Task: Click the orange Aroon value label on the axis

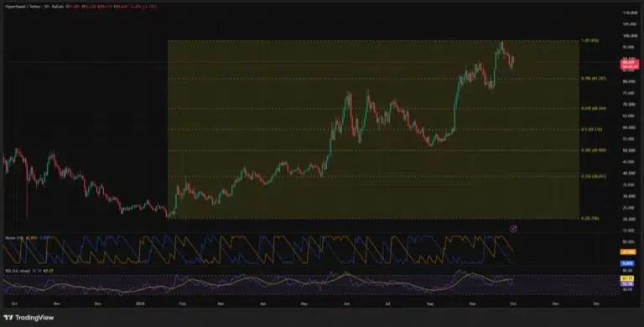Action: (x=628, y=252)
